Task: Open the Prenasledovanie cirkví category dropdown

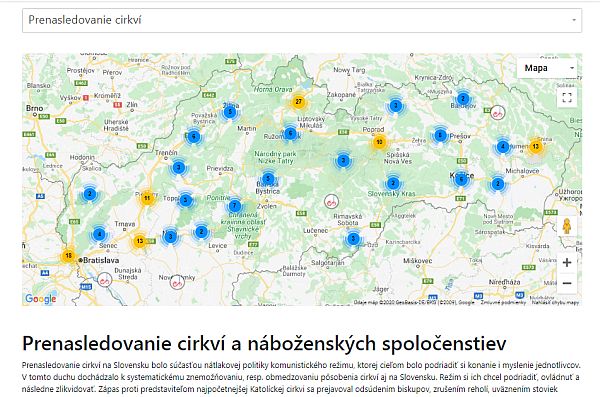Action: pyautogui.click(x=302, y=20)
